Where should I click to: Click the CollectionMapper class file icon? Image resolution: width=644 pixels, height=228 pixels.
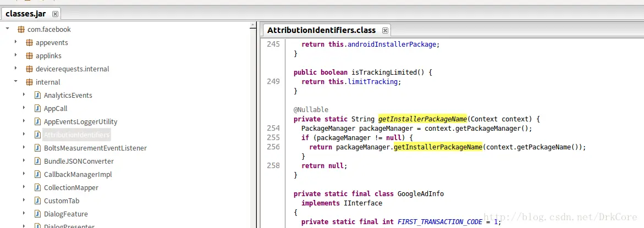37,187
